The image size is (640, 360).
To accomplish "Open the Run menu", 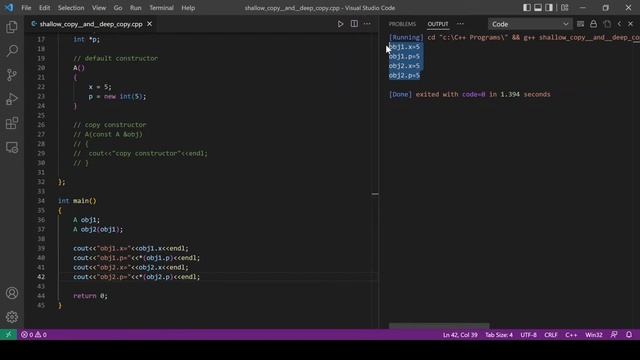I will coord(136,8).
